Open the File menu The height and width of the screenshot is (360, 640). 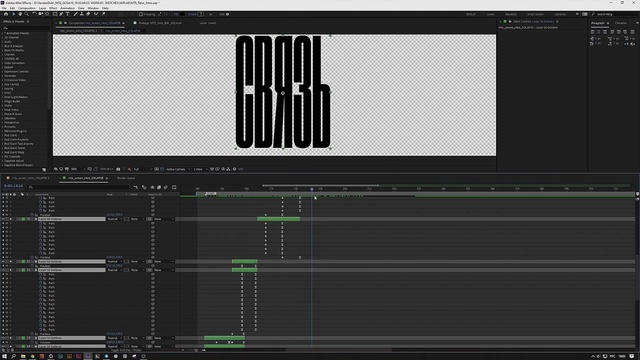(x=4, y=8)
